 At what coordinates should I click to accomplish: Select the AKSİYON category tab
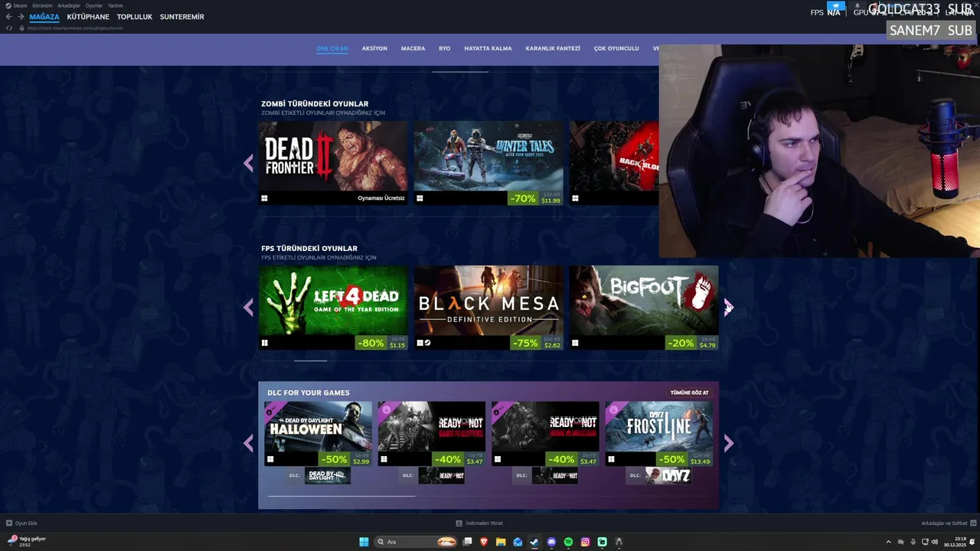[x=374, y=48]
